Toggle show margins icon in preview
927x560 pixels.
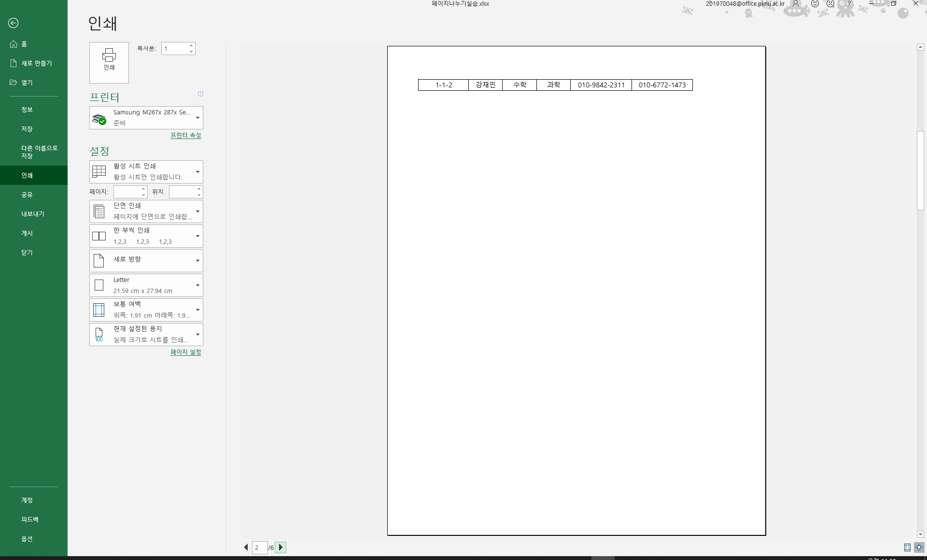(907, 547)
